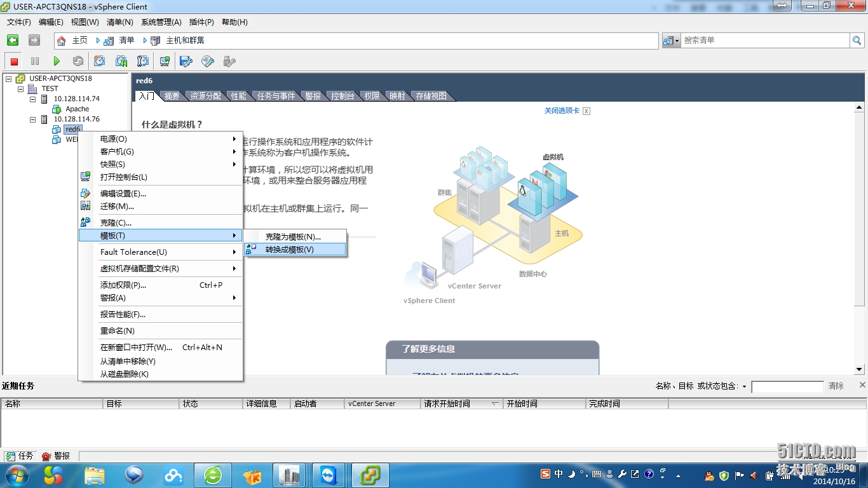The width and height of the screenshot is (868, 488).
Task: Select 重命名(N) from context menu
Action: click(160, 330)
